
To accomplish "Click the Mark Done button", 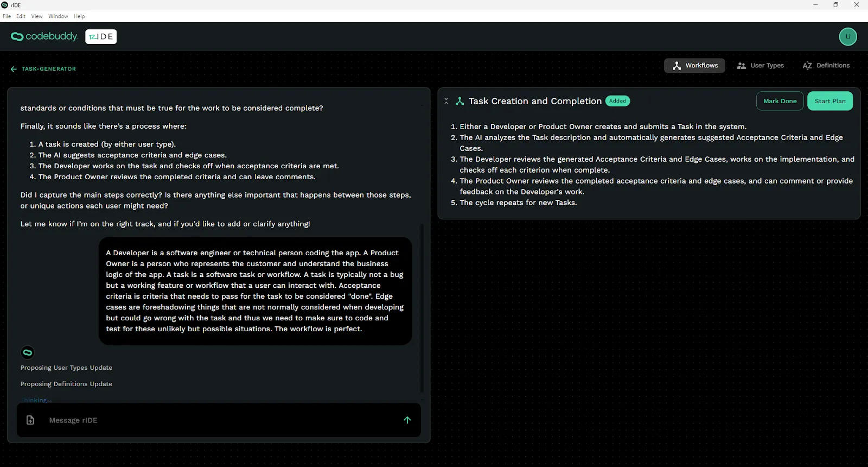I will [x=780, y=101].
